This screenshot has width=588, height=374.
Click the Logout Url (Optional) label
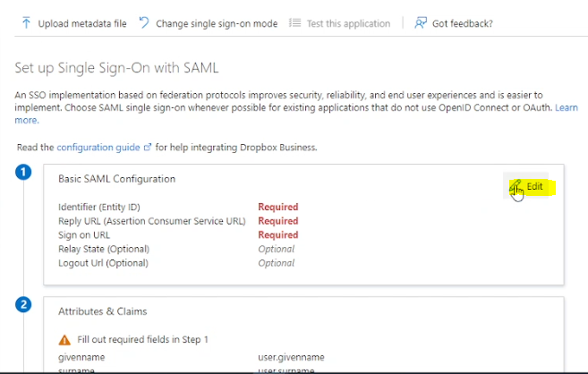tap(103, 263)
